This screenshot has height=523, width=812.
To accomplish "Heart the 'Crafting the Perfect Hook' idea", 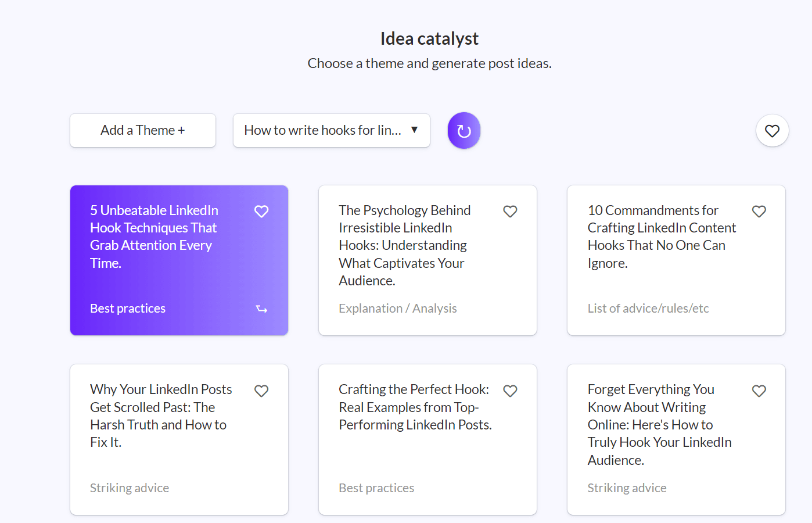I will click(510, 391).
